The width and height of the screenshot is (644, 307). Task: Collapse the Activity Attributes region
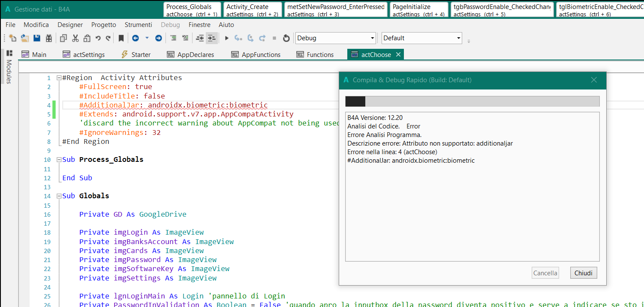tap(59, 78)
